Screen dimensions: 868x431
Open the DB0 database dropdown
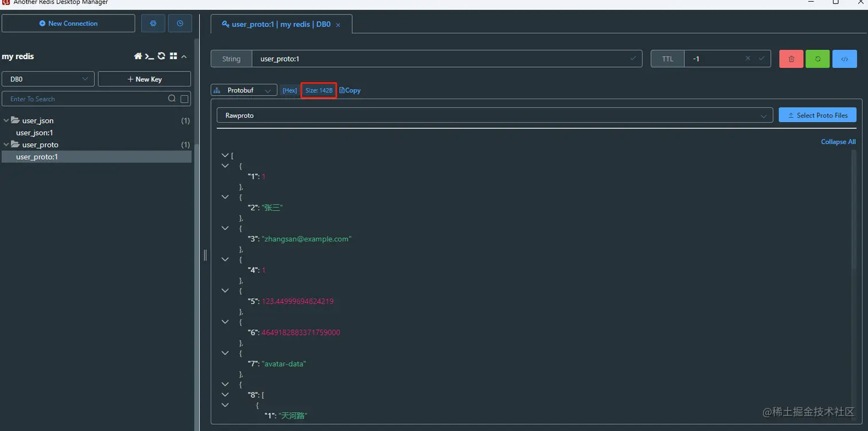(48, 79)
